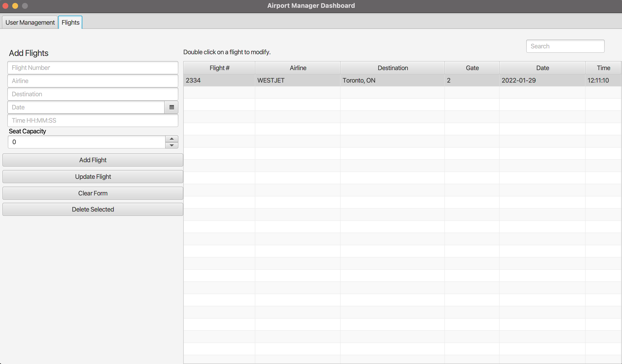Click the seat capacity decrement arrow
Screen dimensions: 622x364
pos(172,145)
